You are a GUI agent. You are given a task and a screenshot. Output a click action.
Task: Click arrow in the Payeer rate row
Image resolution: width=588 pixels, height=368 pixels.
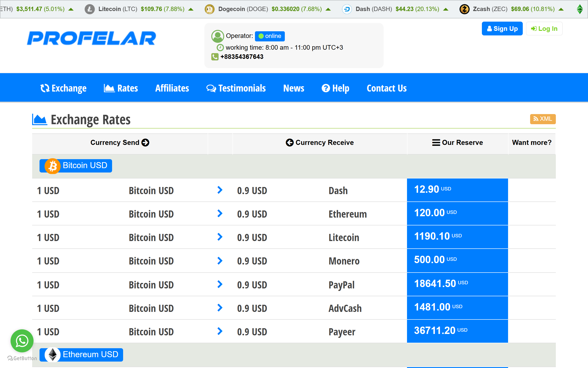[220, 331]
